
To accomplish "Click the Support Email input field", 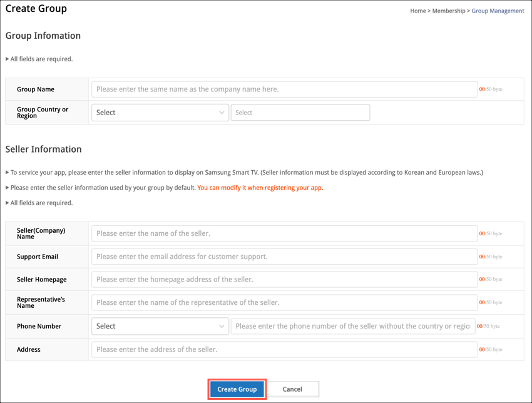I will 284,257.
